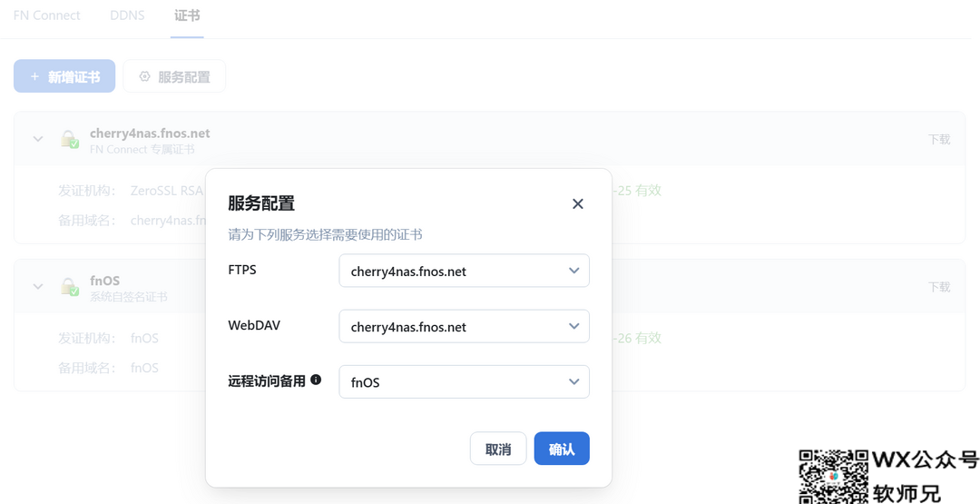980x504 pixels.
Task: Click the fnOS certificate title
Action: click(x=105, y=281)
